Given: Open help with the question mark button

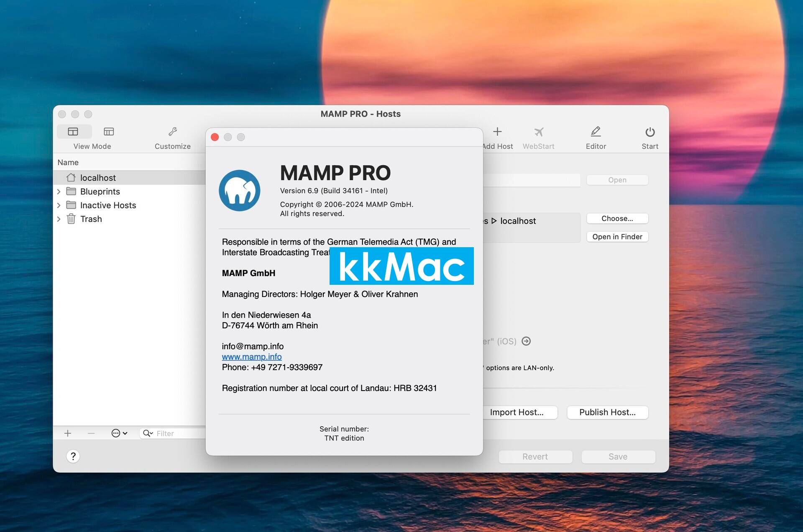Looking at the screenshot, I should [73, 456].
